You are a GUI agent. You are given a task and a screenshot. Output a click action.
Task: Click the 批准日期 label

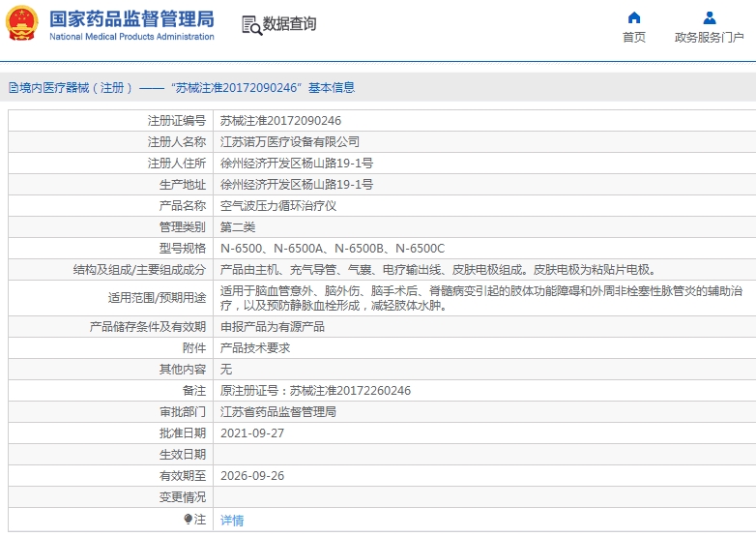coord(183,433)
